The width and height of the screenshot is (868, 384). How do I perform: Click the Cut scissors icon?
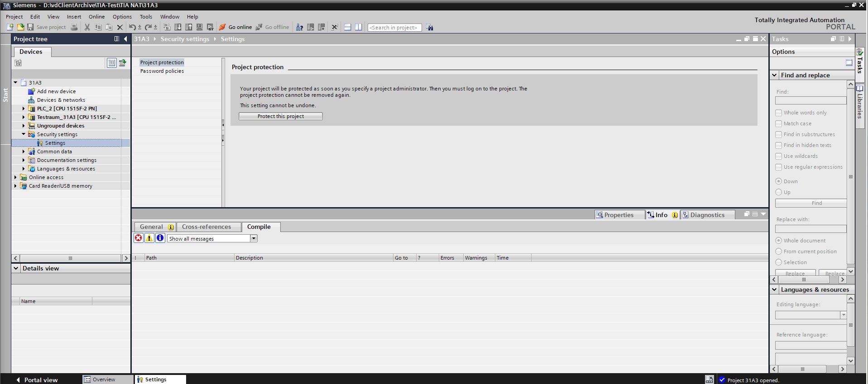87,27
